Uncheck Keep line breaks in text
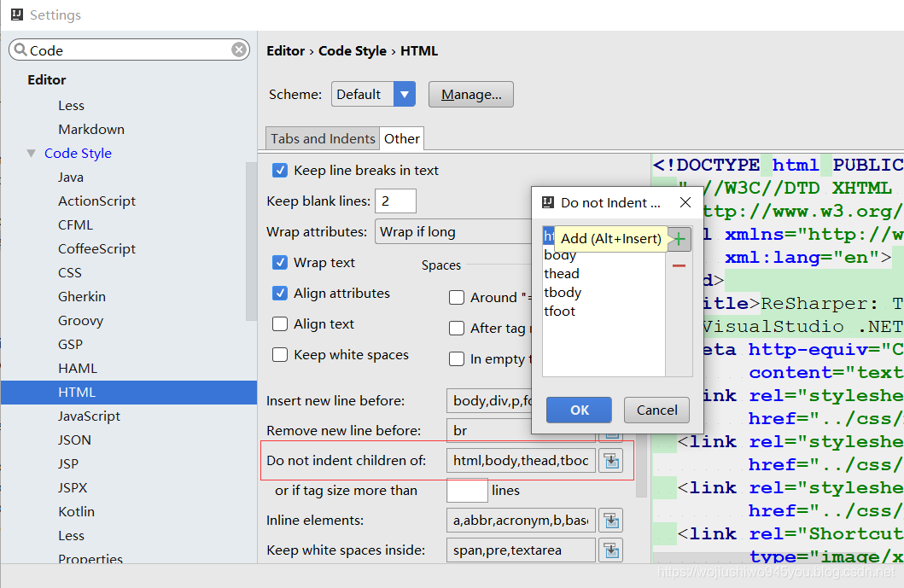The height and width of the screenshot is (588, 904). coord(280,170)
